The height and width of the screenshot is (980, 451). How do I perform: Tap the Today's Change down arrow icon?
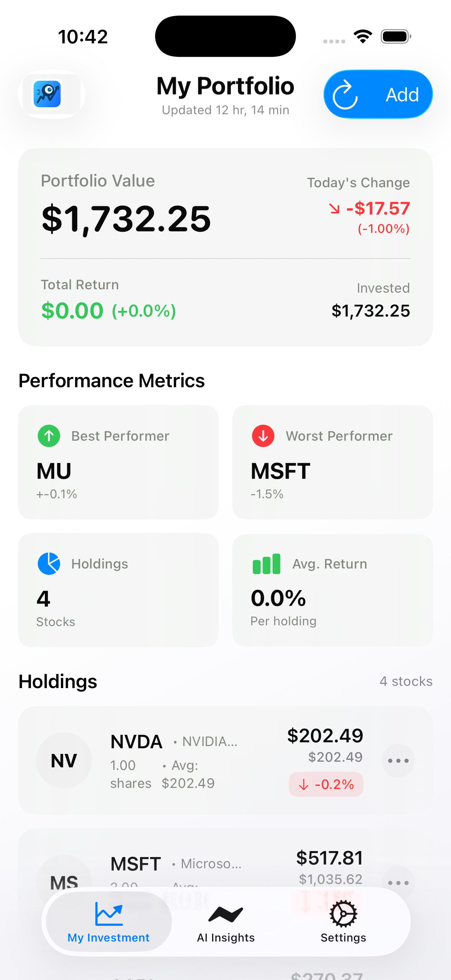click(335, 209)
